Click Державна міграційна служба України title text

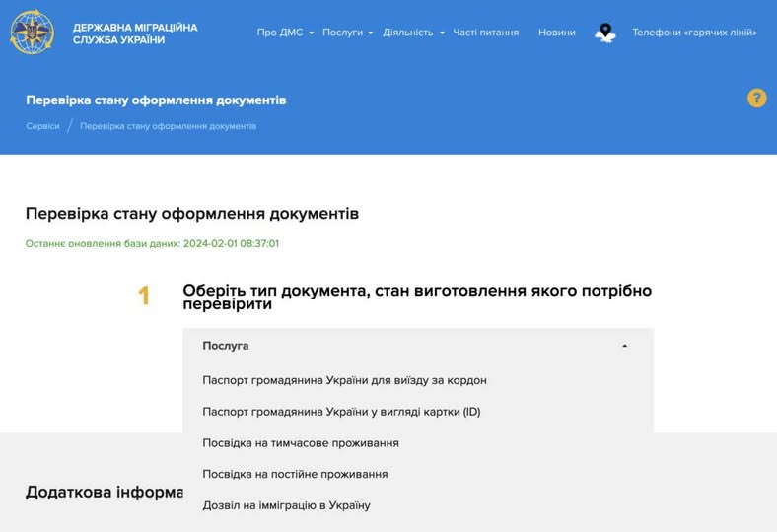(x=135, y=33)
